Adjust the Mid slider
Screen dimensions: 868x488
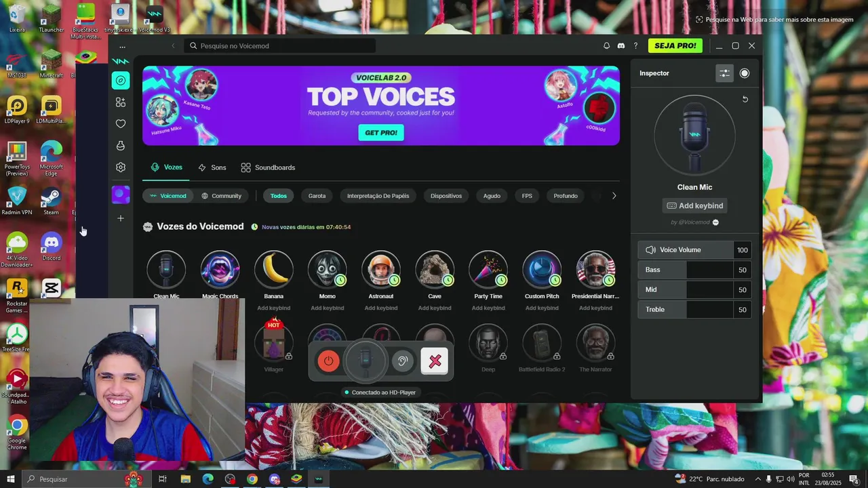(x=694, y=289)
